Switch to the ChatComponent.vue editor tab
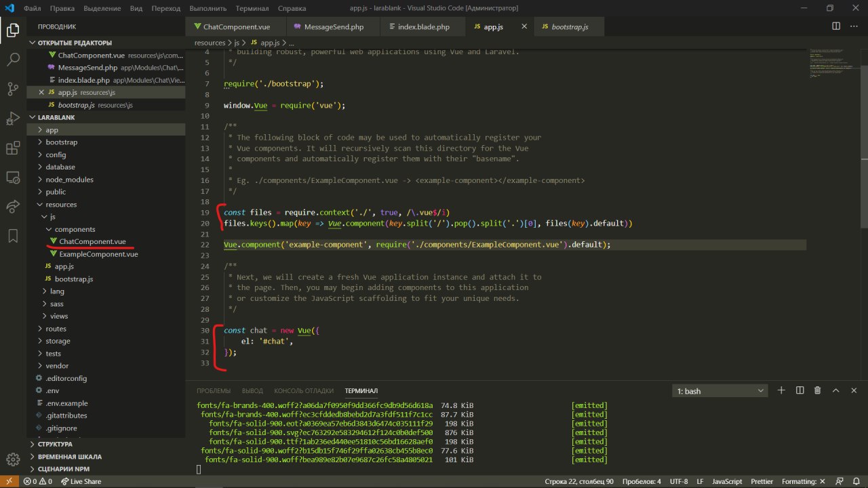 point(235,26)
